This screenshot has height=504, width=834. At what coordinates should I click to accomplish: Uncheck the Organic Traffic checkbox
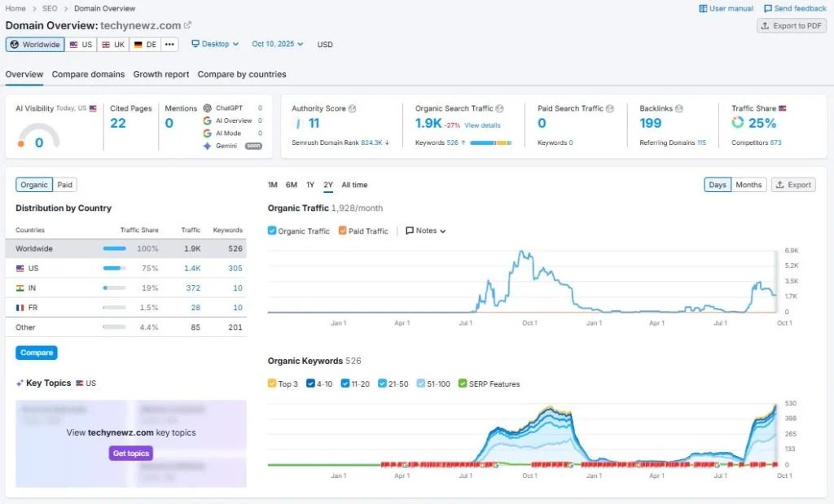(x=272, y=230)
